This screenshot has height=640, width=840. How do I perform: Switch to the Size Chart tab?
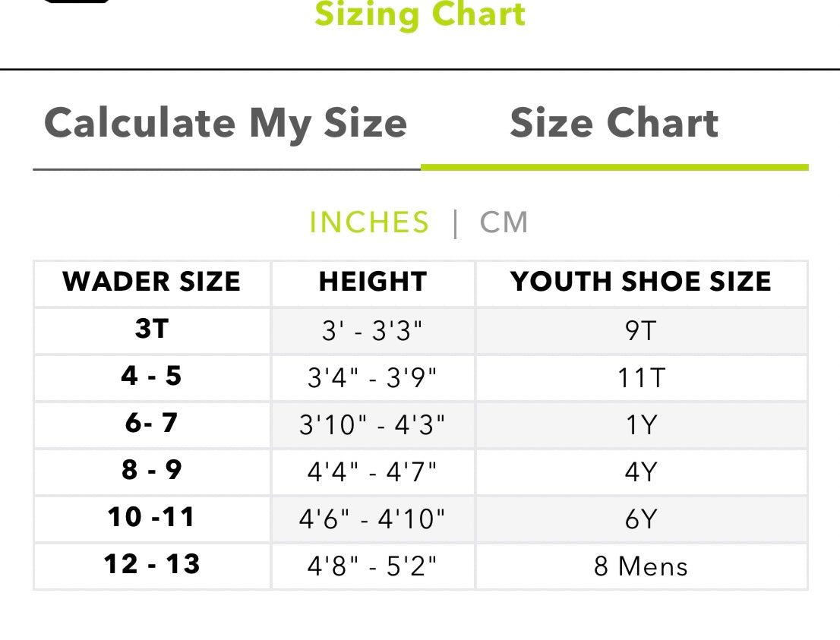click(615, 123)
